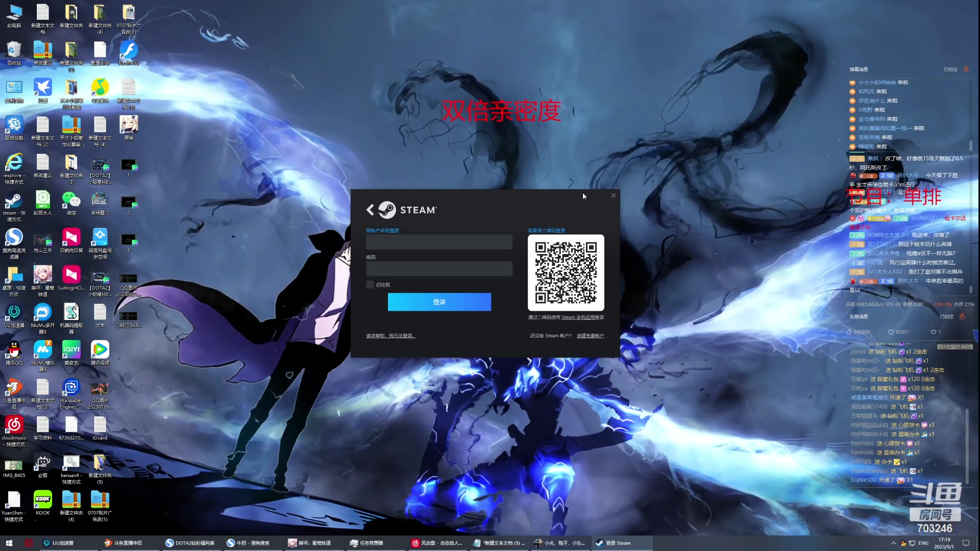Viewport: 980px width, 551px height.
Task: Switch to DOTA2钻粉福利季 taskbar item
Action: tap(191, 543)
